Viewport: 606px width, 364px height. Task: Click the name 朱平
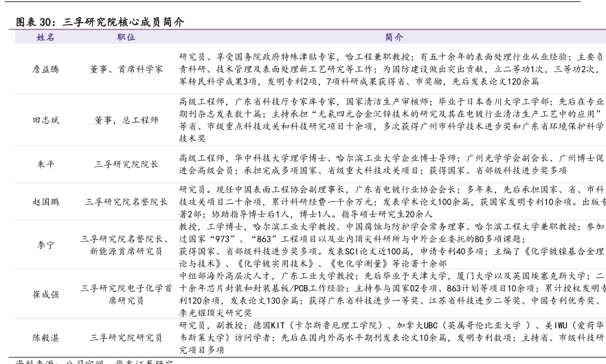tap(46, 164)
